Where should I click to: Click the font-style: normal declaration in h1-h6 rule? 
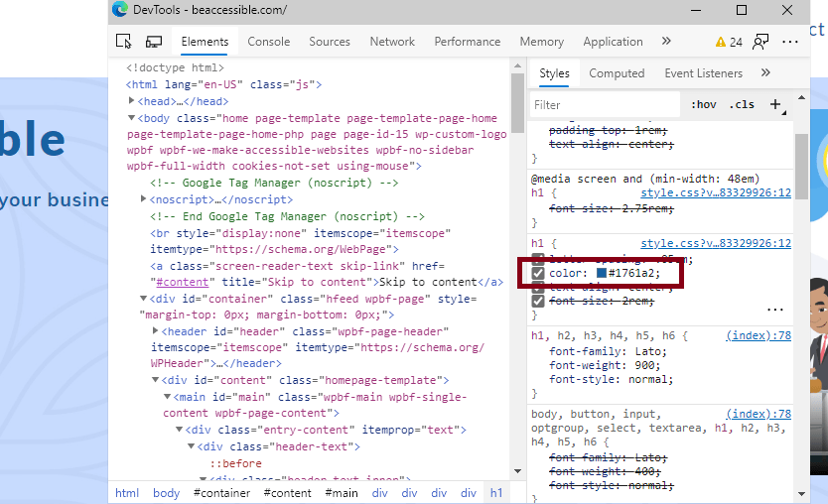pyautogui.click(x=611, y=379)
